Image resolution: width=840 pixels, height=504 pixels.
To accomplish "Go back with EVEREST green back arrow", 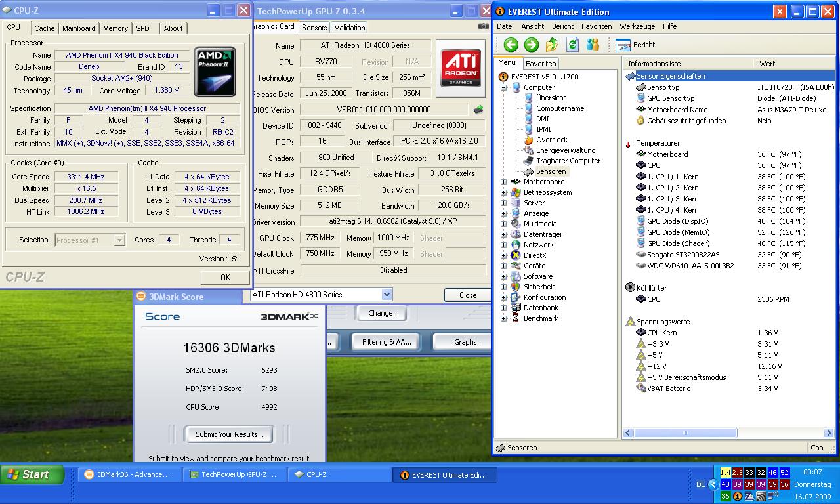I will point(511,45).
